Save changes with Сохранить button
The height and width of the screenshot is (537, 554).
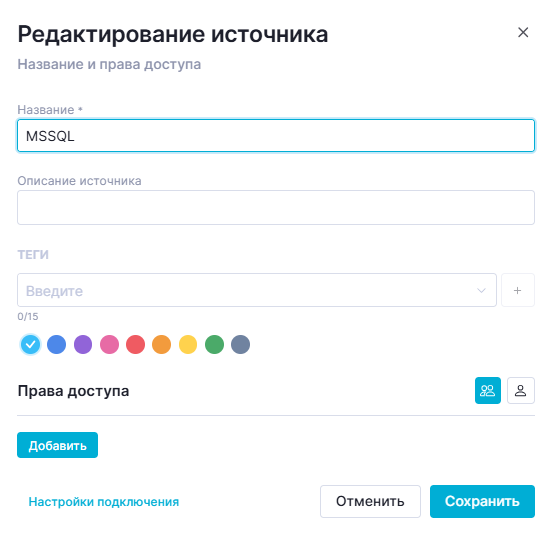click(482, 501)
